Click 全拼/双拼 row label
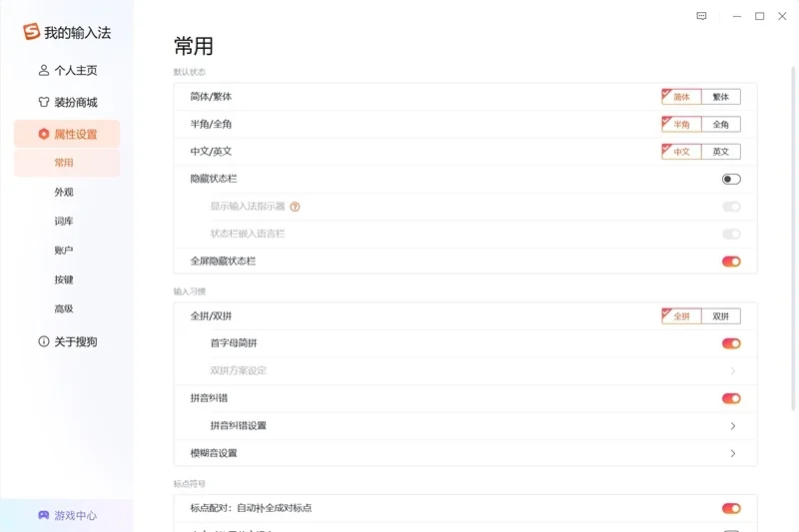 [x=211, y=316]
